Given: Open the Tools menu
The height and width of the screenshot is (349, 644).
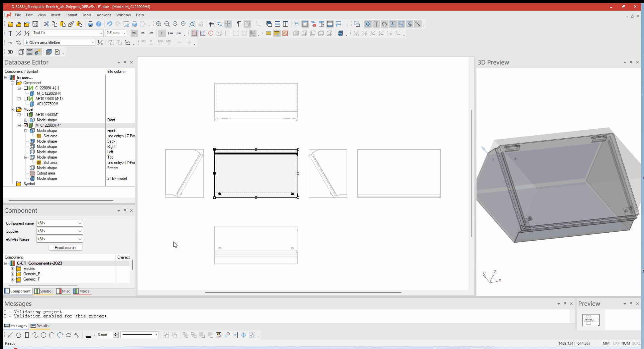Looking at the screenshot, I should pos(87,15).
